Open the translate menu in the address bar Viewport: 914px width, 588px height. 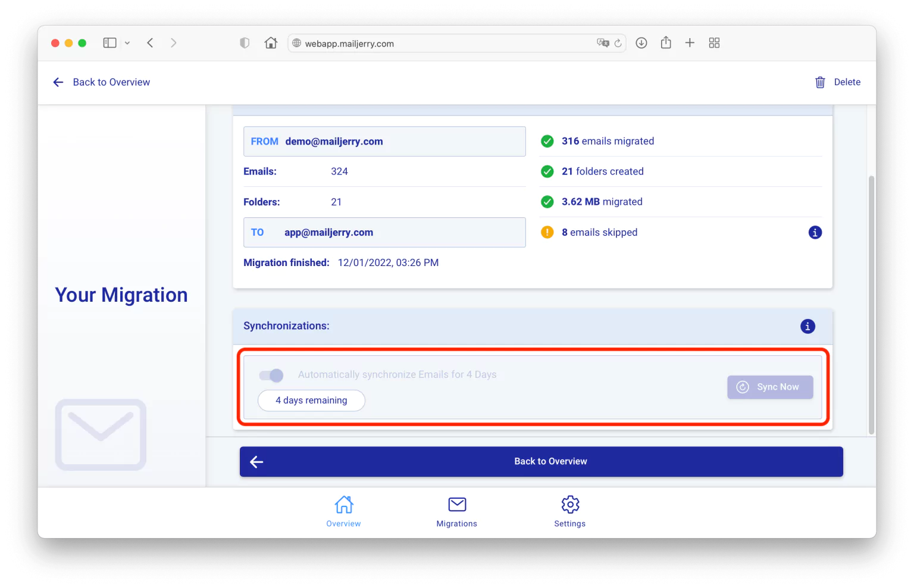[603, 43]
